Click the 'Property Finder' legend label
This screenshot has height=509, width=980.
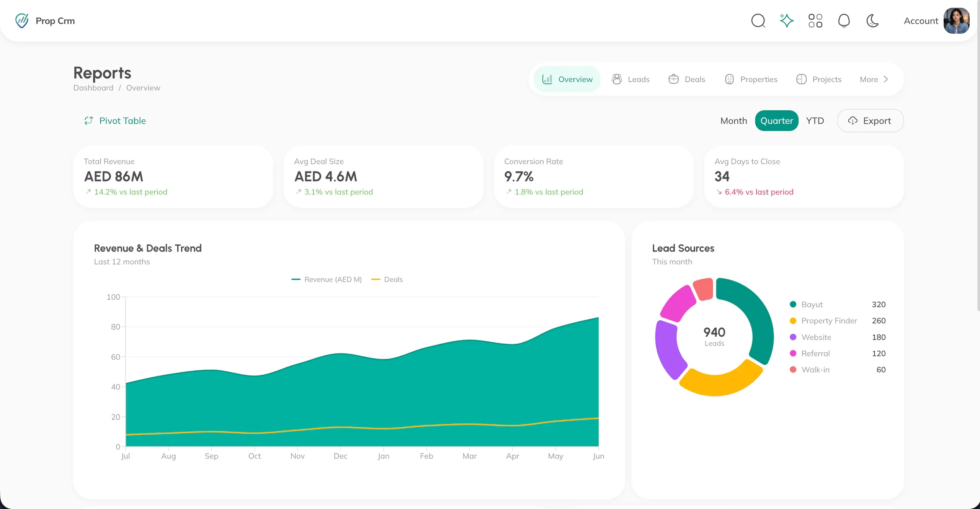pos(829,321)
